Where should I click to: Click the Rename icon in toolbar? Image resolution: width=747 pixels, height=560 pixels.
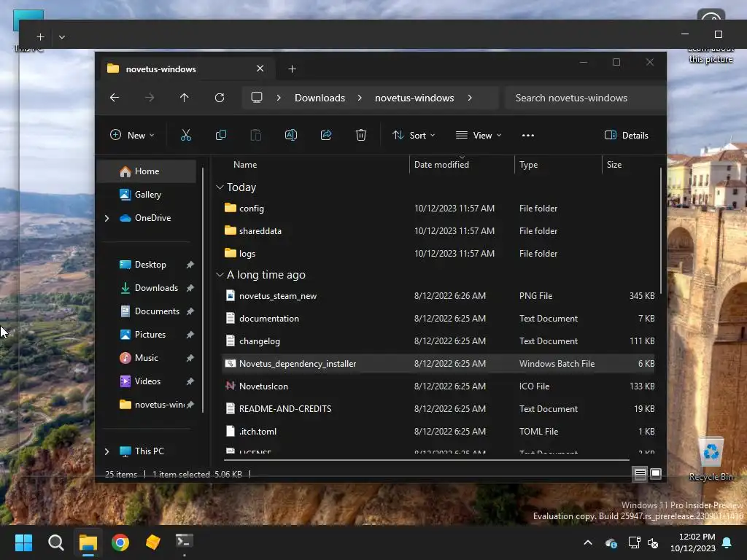coord(290,135)
